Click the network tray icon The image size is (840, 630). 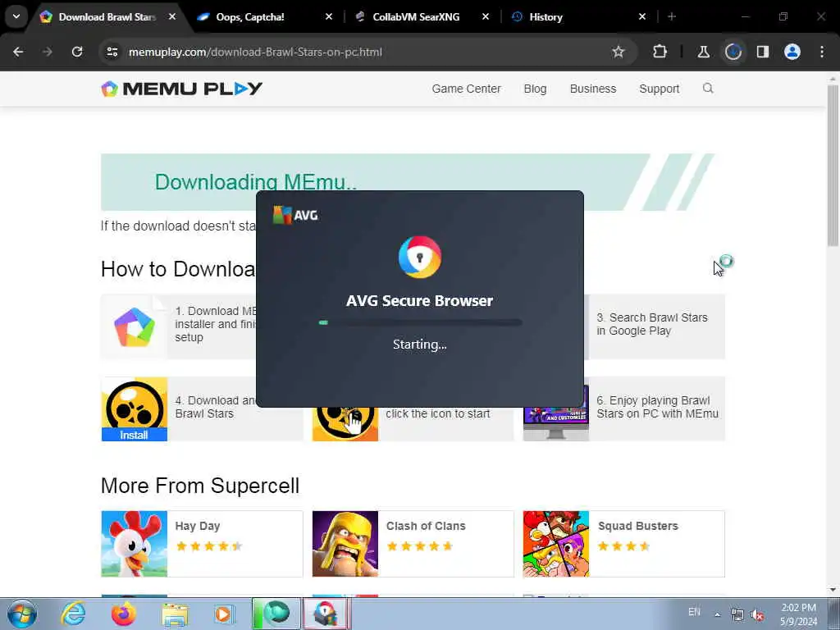click(737, 614)
